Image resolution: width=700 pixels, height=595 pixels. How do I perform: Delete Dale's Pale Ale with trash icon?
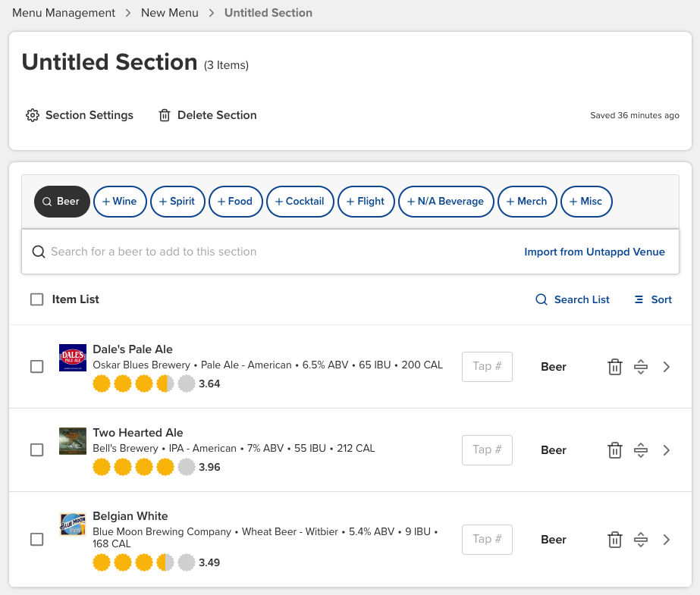point(615,367)
